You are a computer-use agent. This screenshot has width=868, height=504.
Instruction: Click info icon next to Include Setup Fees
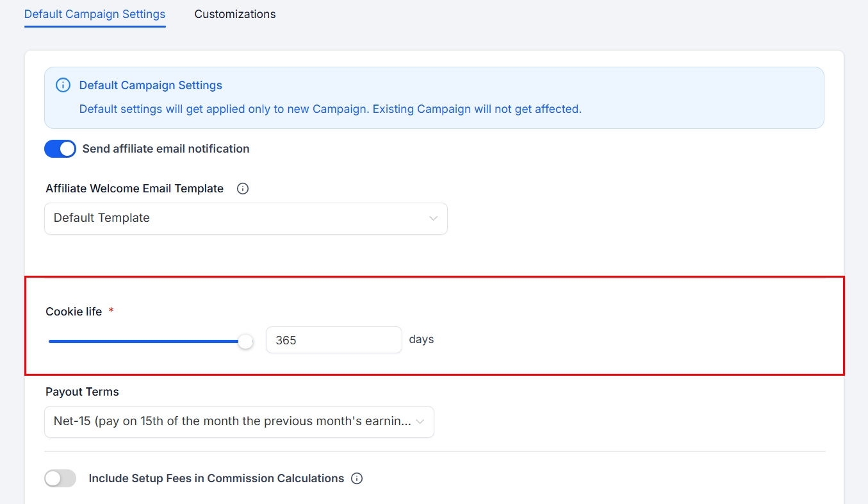(x=357, y=478)
